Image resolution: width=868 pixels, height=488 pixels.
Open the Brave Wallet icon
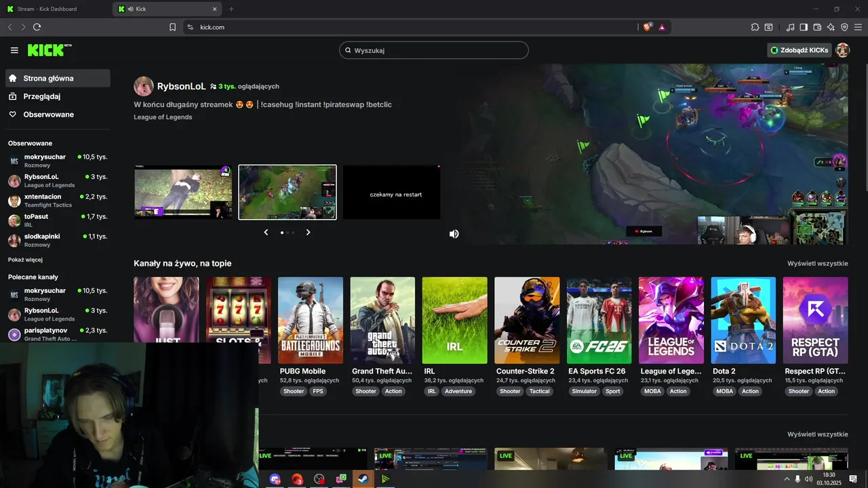coord(817,27)
